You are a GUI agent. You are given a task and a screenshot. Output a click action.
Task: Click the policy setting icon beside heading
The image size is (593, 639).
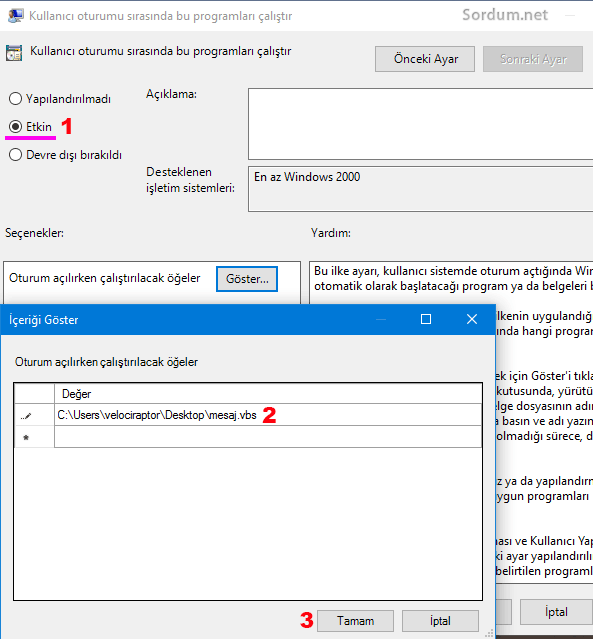pyautogui.click(x=14, y=53)
